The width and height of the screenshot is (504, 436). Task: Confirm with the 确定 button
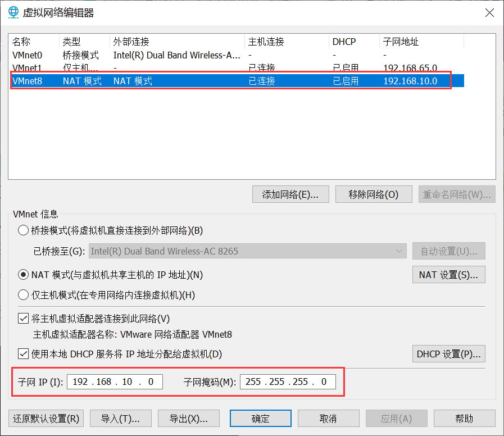261,419
